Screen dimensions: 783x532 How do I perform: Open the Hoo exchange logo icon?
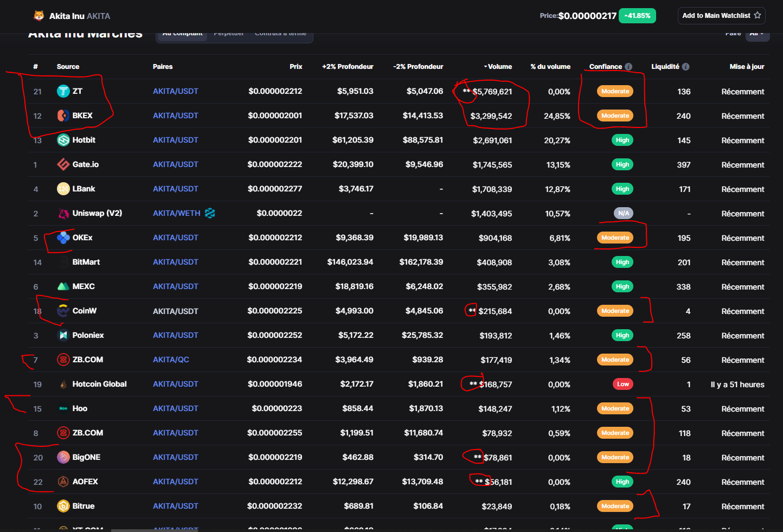coord(63,408)
